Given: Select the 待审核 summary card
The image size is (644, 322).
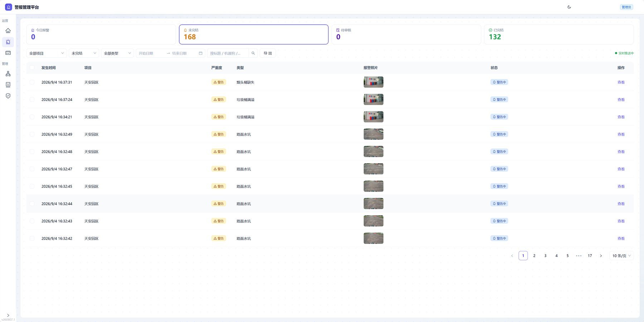Looking at the screenshot, I should [406, 34].
